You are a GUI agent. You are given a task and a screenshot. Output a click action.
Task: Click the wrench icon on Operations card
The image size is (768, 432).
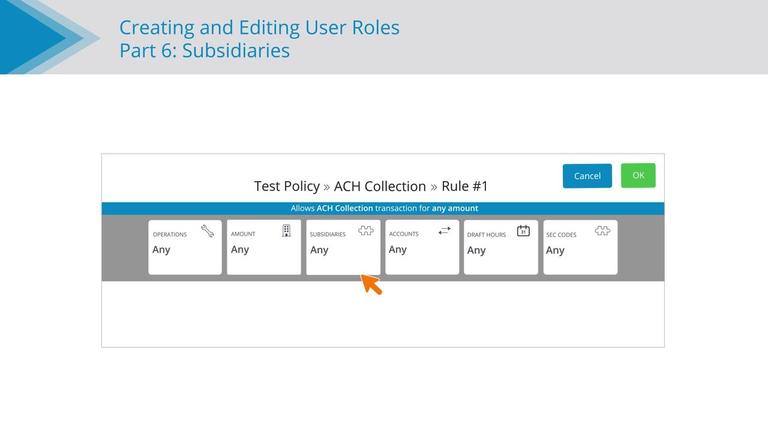coord(207,231)
